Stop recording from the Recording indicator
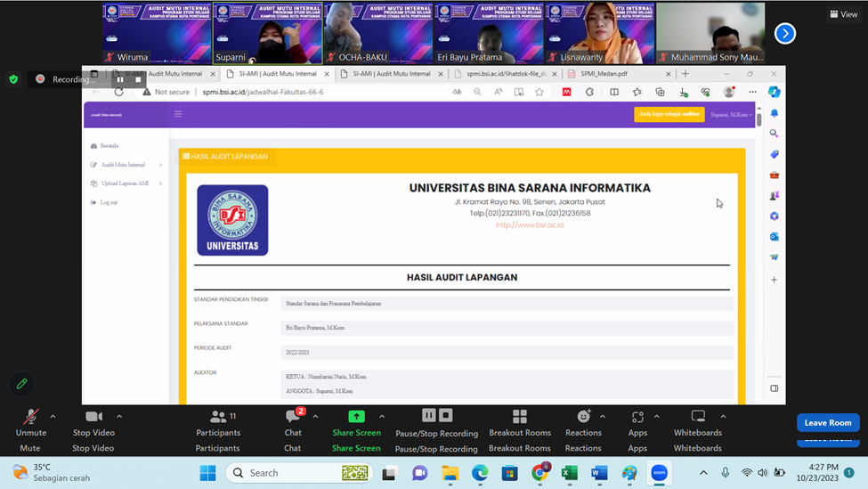The width and height of the screenshot is (868, 489). 138,79
